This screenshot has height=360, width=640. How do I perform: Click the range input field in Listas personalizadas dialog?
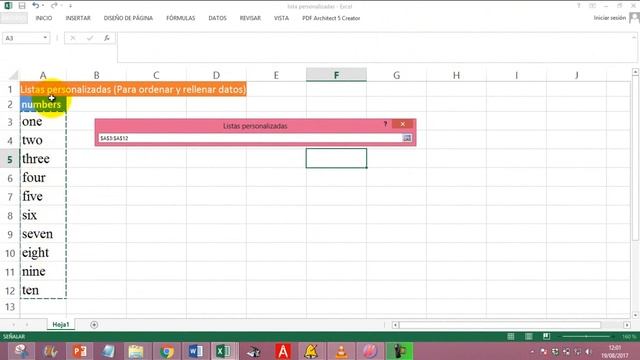[250, 138]
